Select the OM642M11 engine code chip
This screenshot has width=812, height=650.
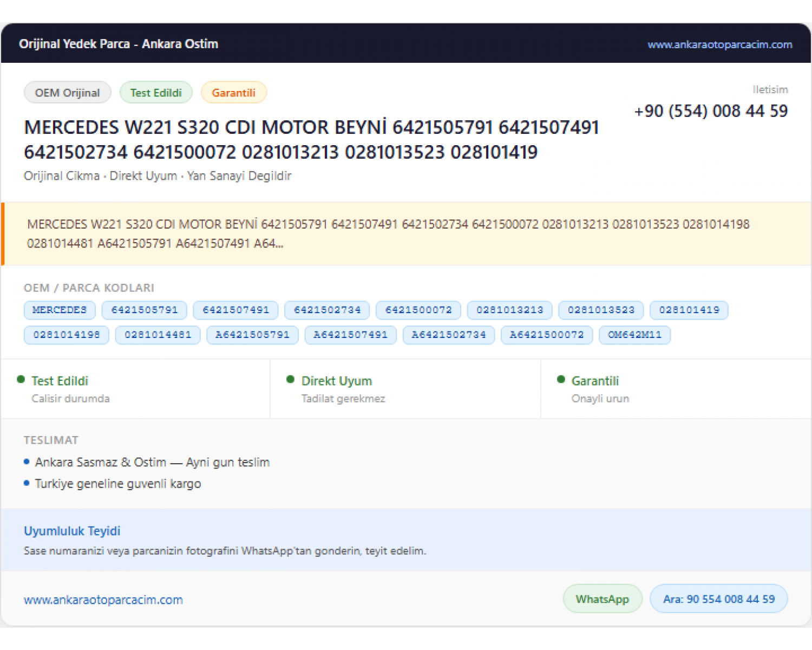pyautogui.click(x=635, y=335)
